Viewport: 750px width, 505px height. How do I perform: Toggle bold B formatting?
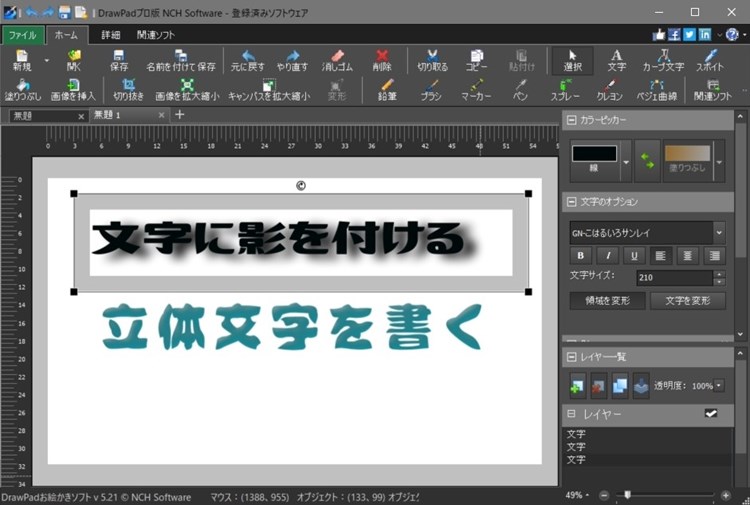click(x=581, y=256)
